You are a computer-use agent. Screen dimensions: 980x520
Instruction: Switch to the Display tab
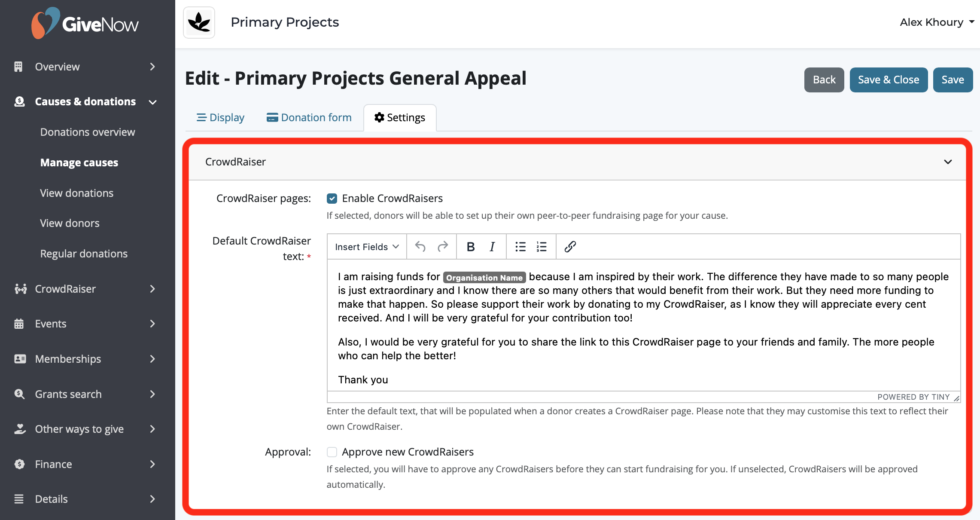click(x=221, y=117)
